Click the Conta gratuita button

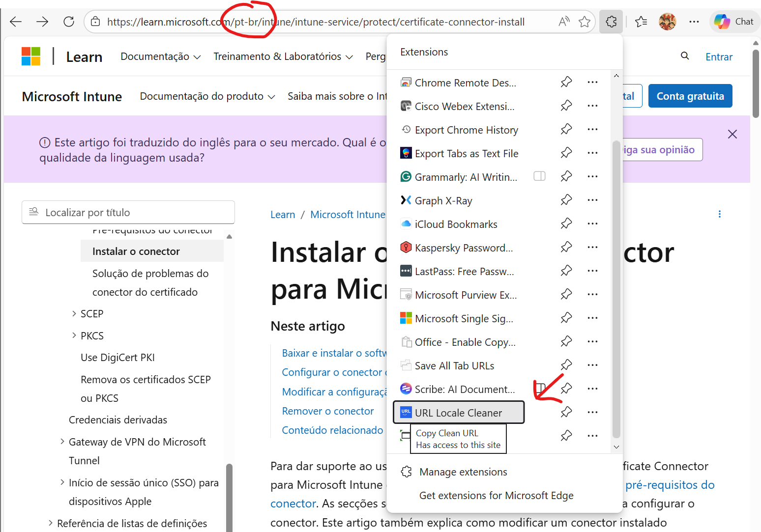[x=690, y=96]
